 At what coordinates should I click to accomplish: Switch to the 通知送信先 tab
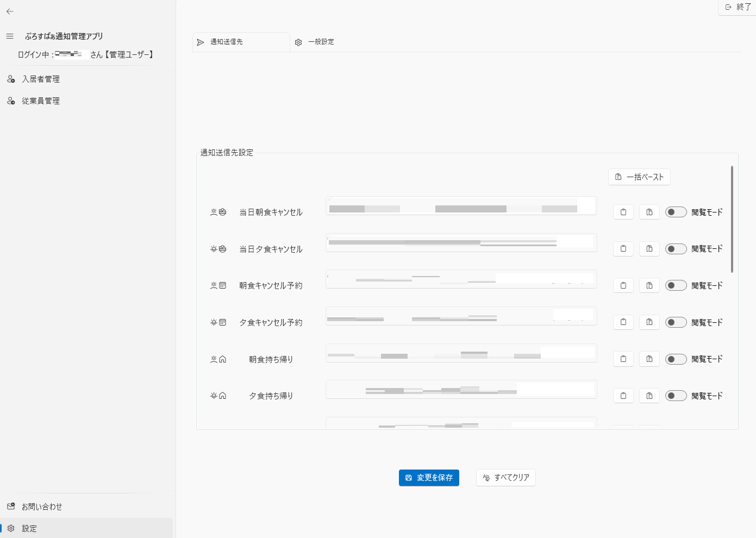227,42
